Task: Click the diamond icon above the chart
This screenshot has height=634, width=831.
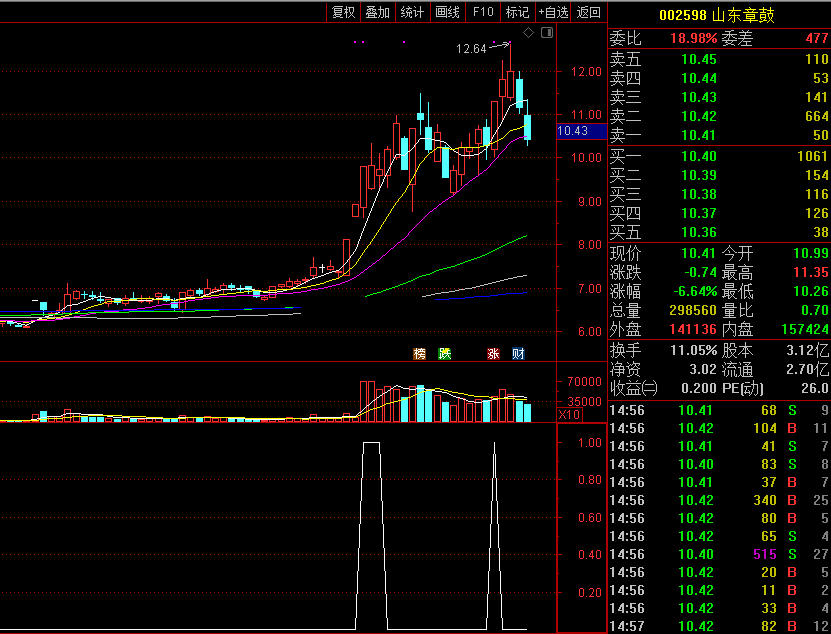Action: (x=528, y=33)
